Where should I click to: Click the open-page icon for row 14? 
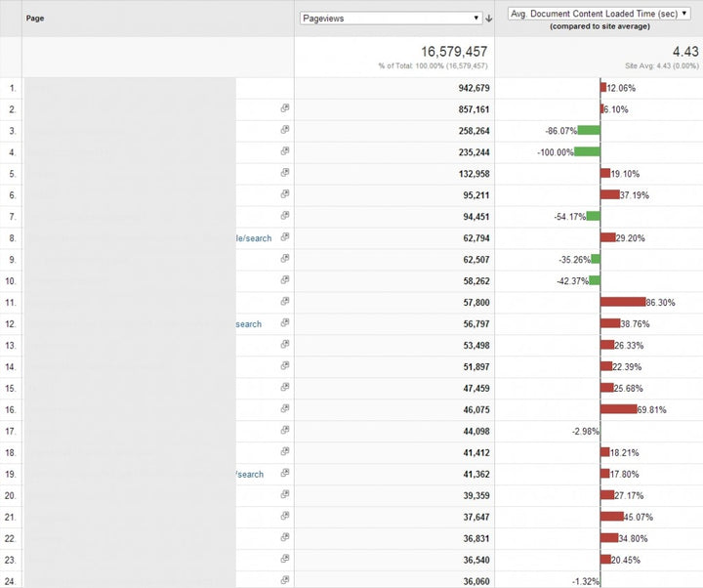285,366
